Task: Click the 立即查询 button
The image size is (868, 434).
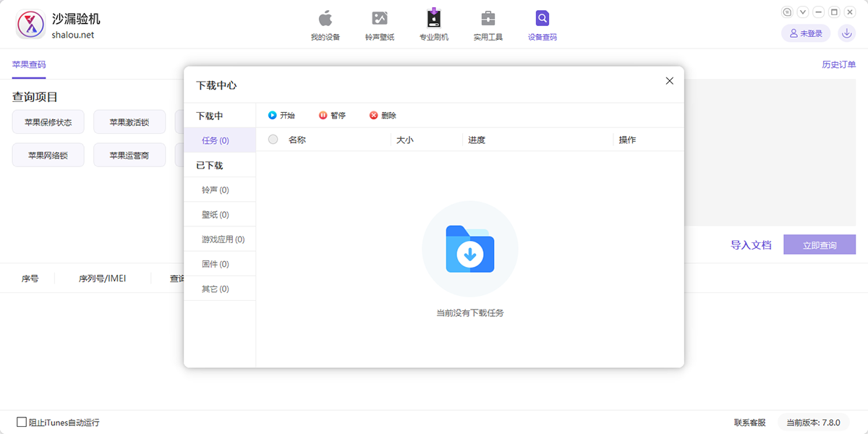Action: 820,245
